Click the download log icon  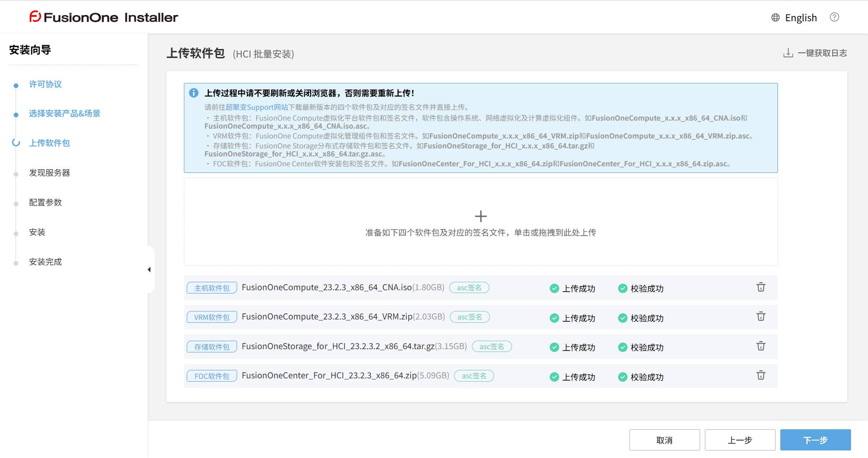pos(788,53)
